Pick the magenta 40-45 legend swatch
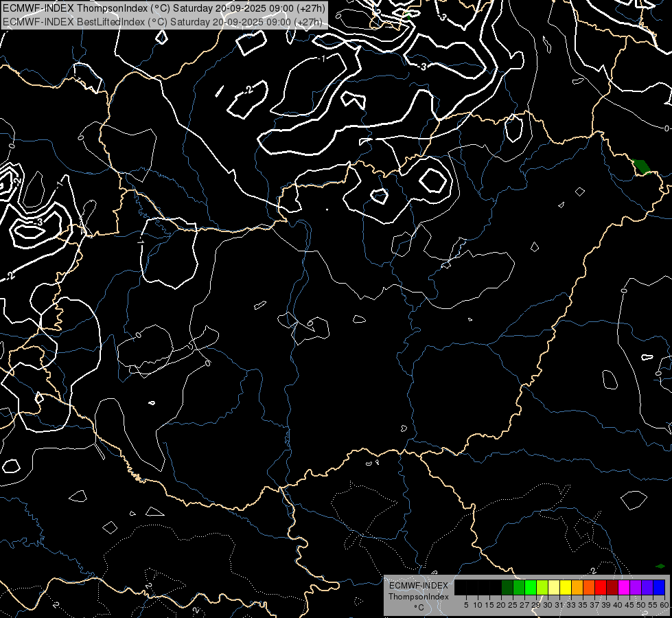The height and width of the screenshot is (618, 672). [624, 587]
